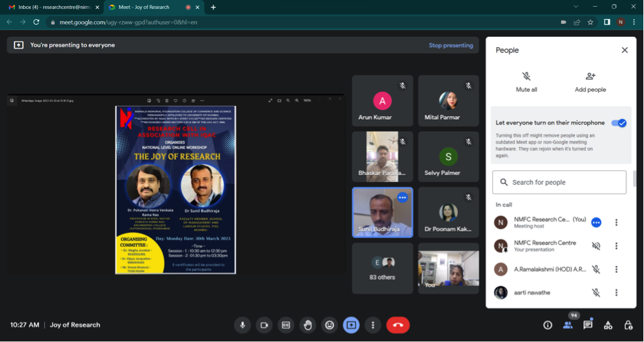This screenshot has width=644, height=342.
Task: Raise hand in the meeting
Action: [307, 325]
